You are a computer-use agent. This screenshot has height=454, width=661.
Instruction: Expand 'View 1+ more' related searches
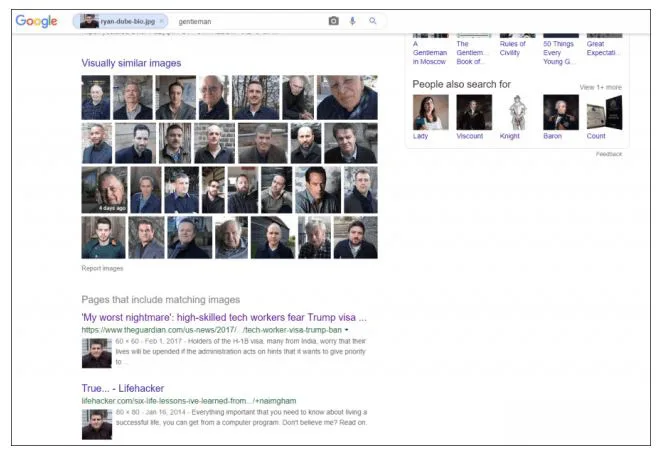[600, 87]
